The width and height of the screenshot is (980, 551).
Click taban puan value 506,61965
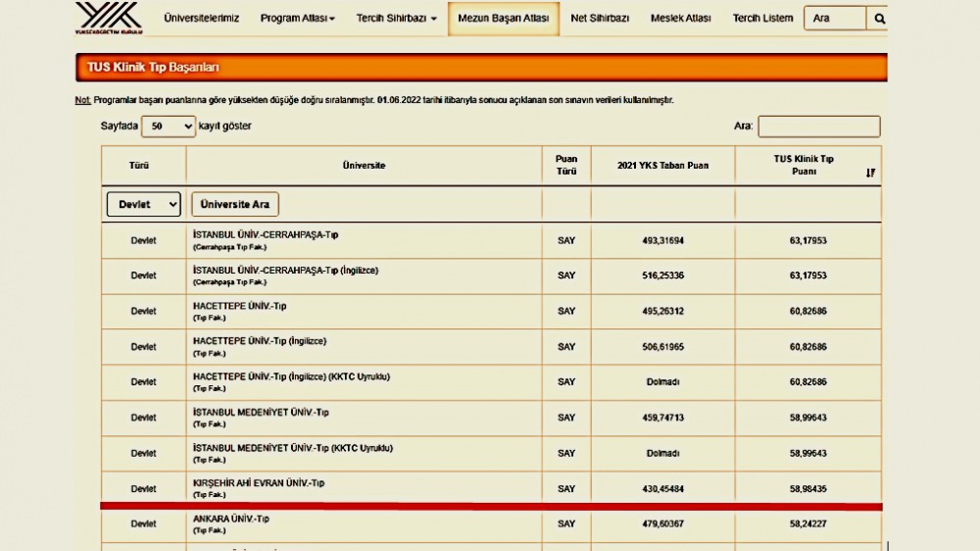point(662,347)
